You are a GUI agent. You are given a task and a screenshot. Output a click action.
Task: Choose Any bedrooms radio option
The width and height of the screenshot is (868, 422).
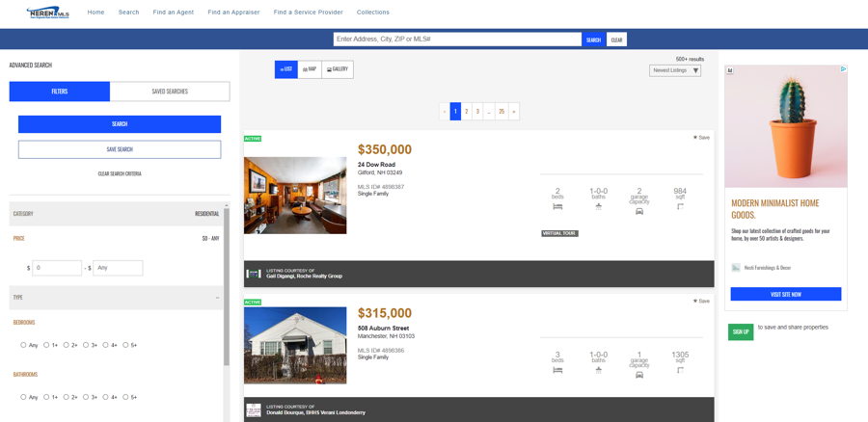pyautogui.click(x=24, y=345)
